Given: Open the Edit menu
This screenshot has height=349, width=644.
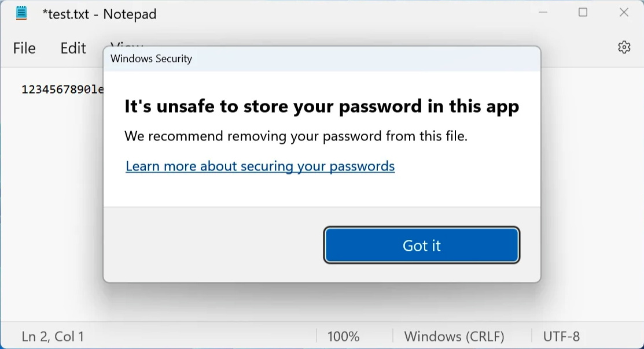Looking at the screenshot, I should click(x=73, y=49).
